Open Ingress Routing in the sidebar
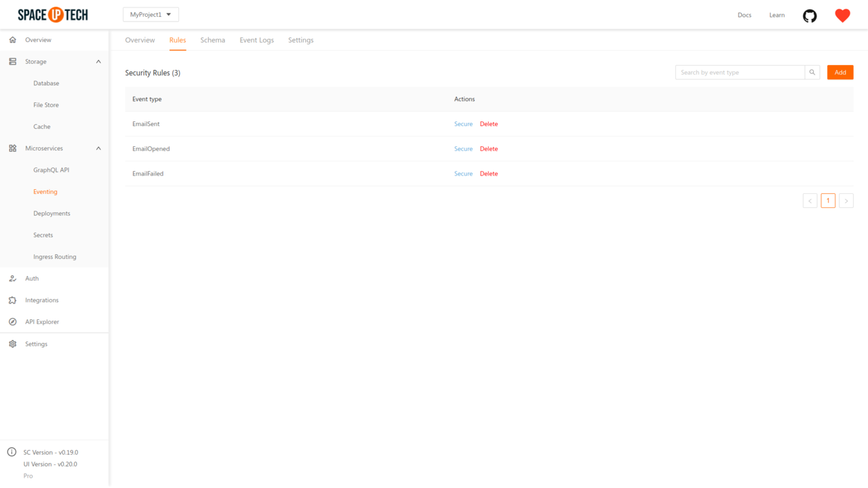This screenshot has height=488, width=868. (54, 257)
